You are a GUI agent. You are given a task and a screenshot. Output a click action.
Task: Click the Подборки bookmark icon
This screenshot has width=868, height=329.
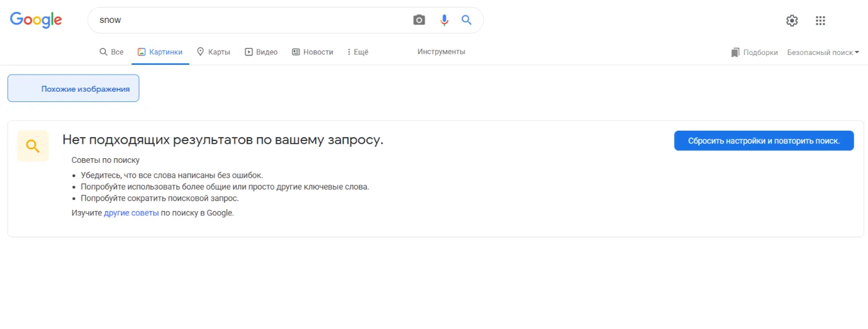(x=735, y=52)
